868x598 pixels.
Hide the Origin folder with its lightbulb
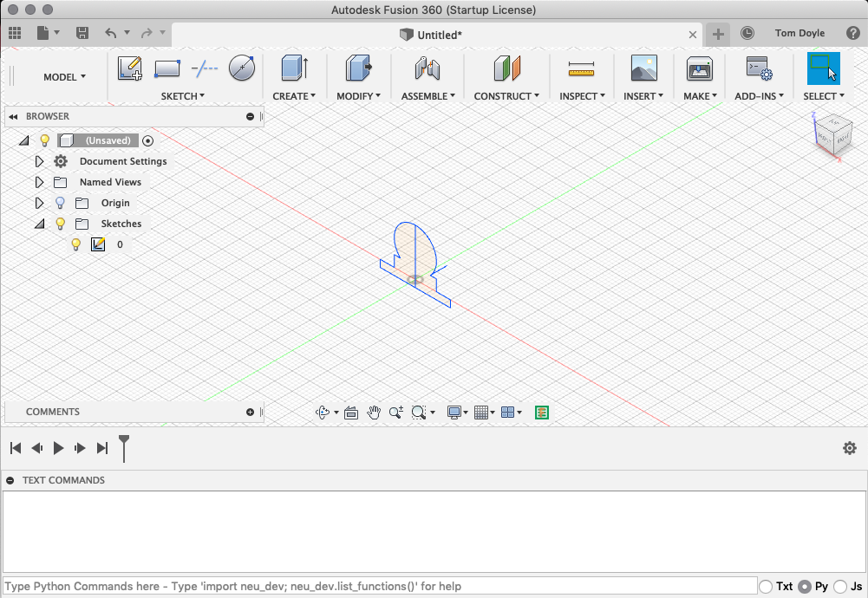[59, 203]
